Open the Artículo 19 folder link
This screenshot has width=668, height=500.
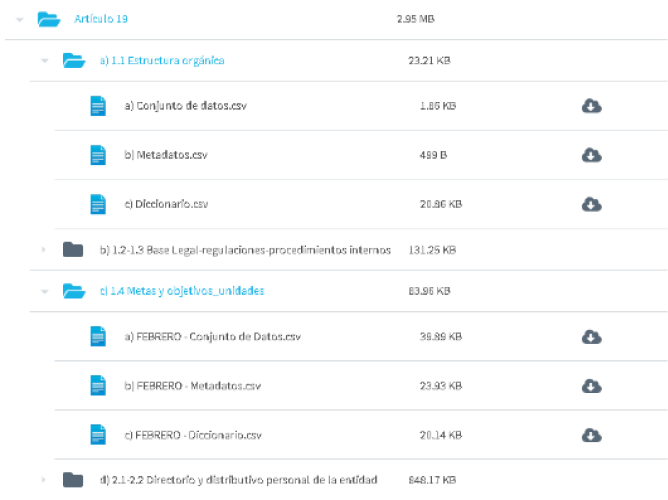(x=101, y=19)
